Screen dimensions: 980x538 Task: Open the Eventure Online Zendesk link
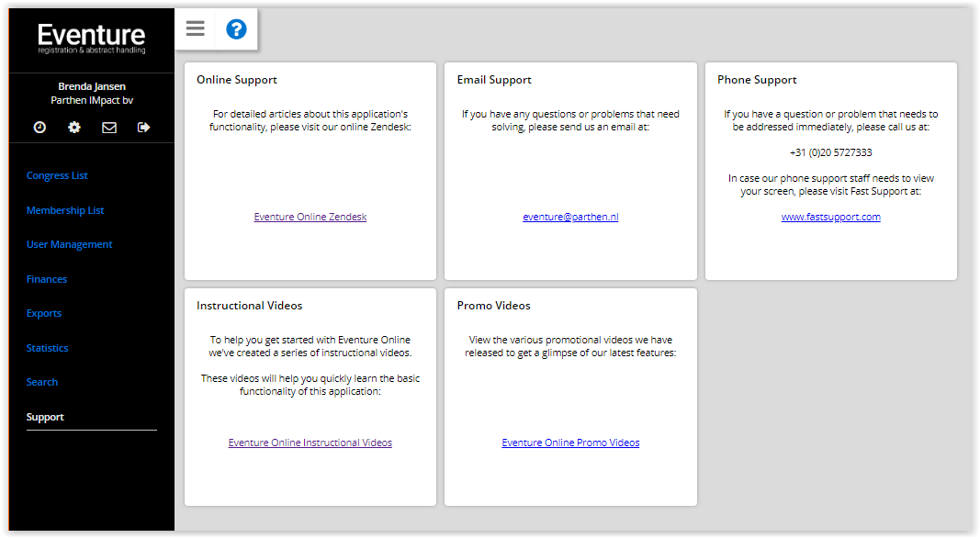point(310,217)
